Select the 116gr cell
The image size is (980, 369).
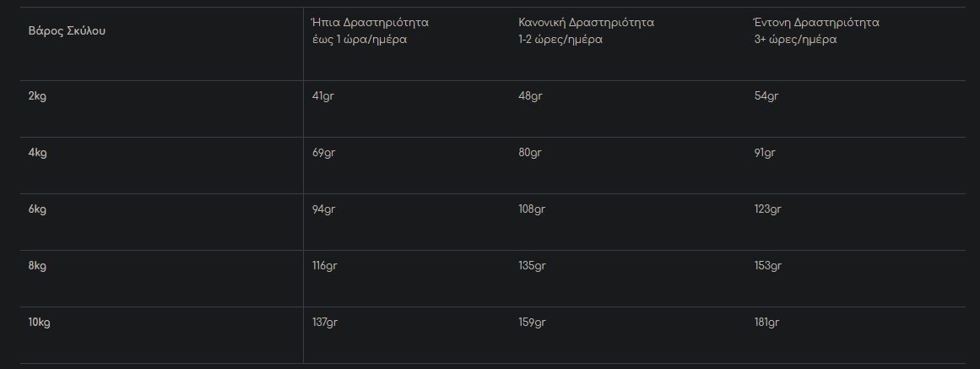[325, 266]
